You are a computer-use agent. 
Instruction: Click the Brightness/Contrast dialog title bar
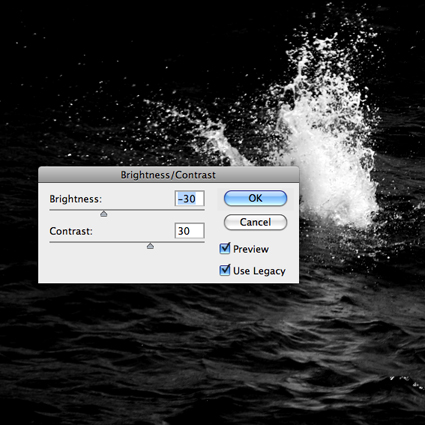[x=168, y=175]
